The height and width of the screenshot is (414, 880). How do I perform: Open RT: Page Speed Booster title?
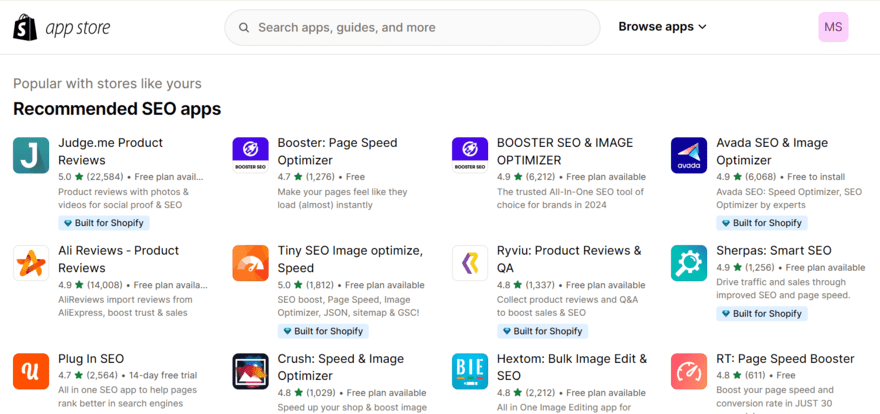785,359
